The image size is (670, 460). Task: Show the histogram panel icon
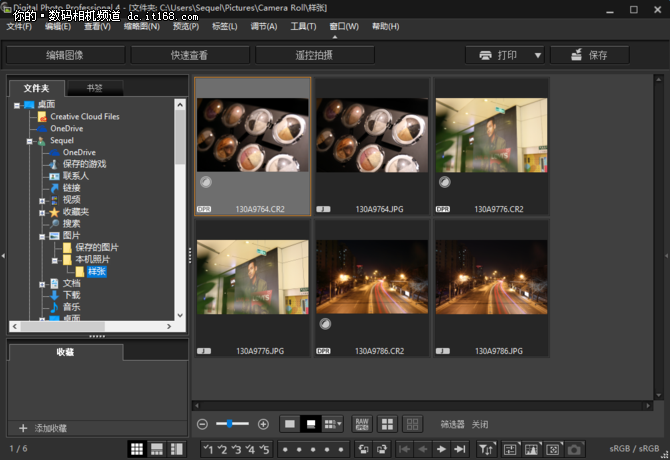(x=531, y=449)
